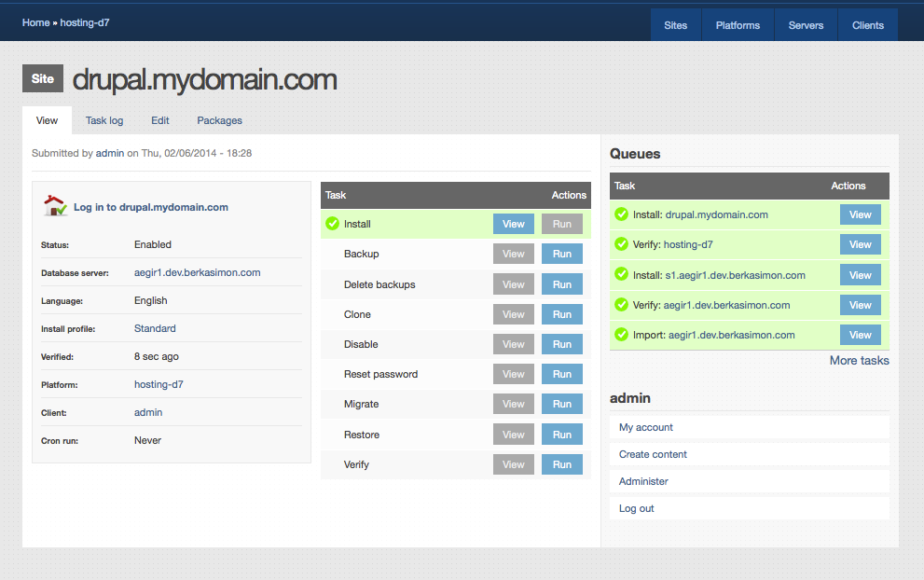Viewport: 924px width, 580px height.
Task: Select the View tab
Action: [x=48, y=120]
